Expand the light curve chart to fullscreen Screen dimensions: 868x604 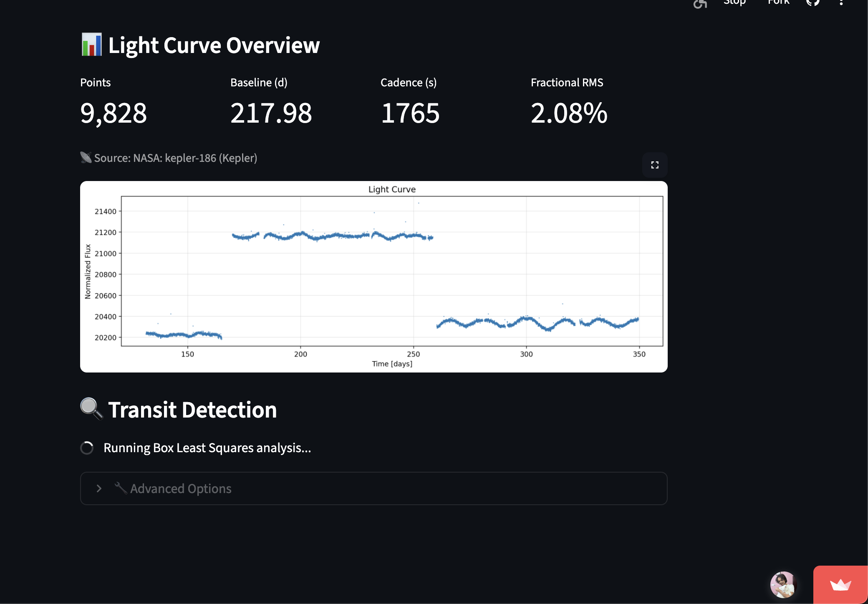655,165
